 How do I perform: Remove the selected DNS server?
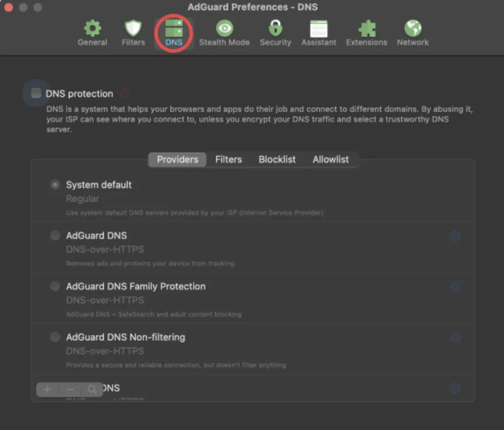click(70, 389)
